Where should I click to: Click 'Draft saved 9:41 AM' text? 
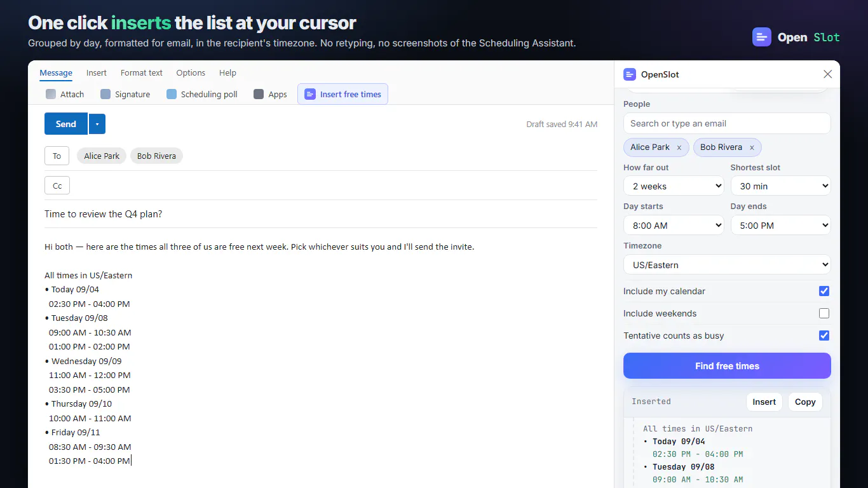point(562,124)
